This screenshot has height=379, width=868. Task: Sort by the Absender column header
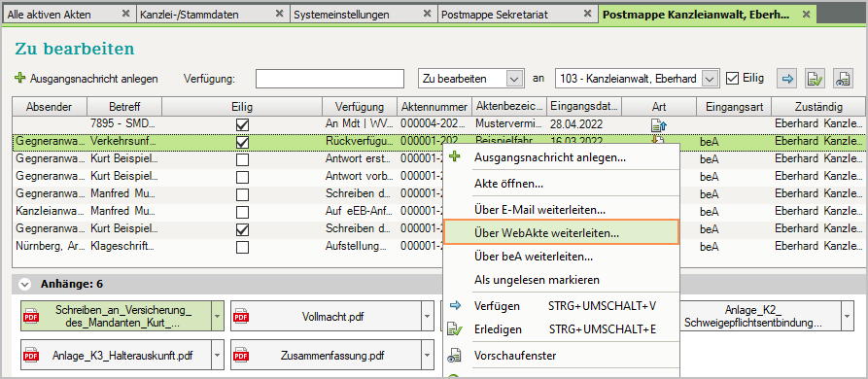pos(49,106)
